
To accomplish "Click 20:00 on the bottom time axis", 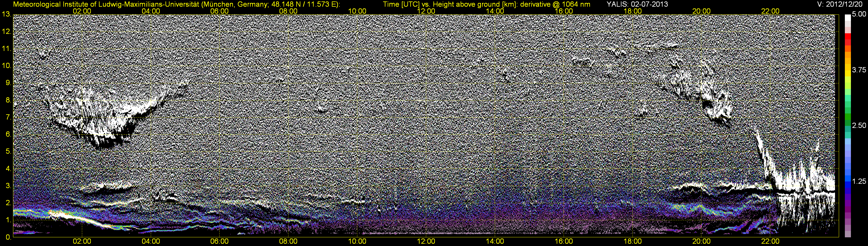I will [x=702, y=242].
